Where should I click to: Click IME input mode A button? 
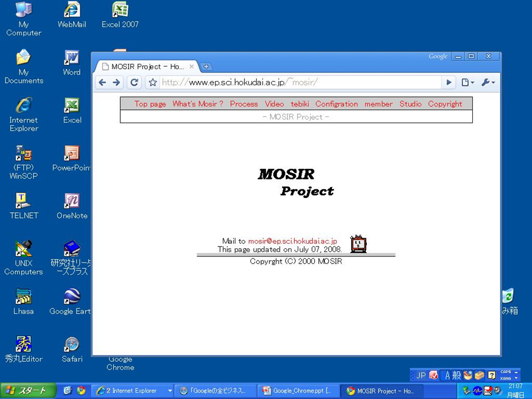(447, 375)
